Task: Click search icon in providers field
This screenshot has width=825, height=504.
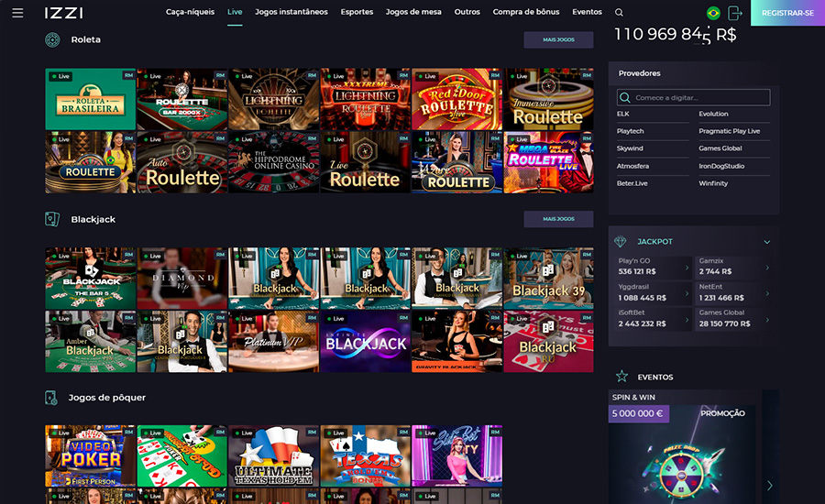Action: [x=625, y=97]
